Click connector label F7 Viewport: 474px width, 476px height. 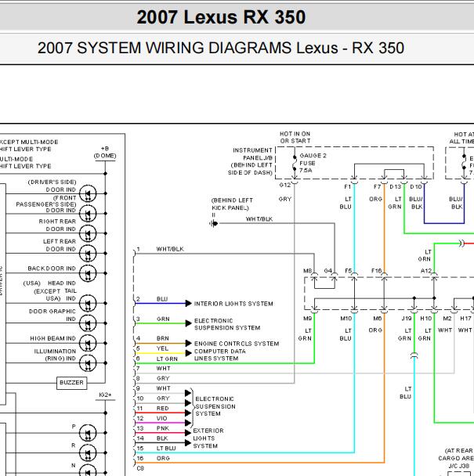[x=377, y=187]
